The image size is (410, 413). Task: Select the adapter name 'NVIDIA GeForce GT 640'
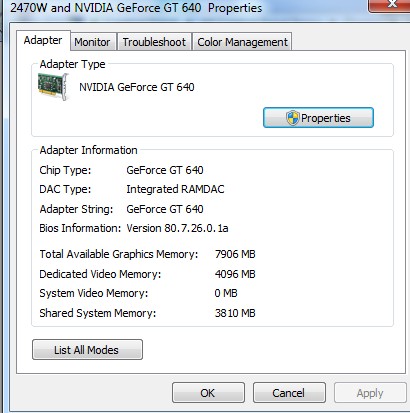(137, 87)
